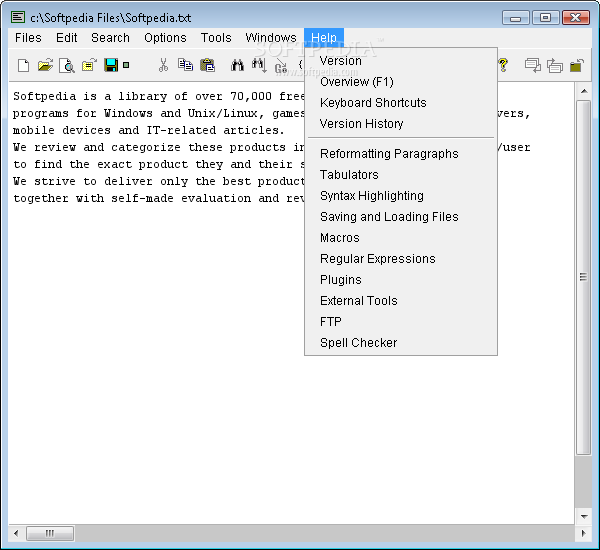This screenshot has width=600, height=550.
Task: Open the Edit menu
Action: click(67, 38)
